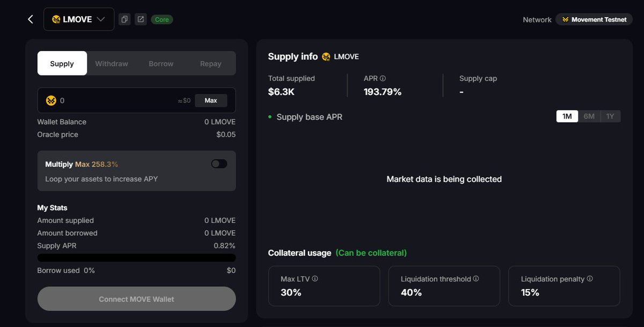Click the LMOVE coin icon in asset selector
The width and height of the screenshot is (644, 327).
(56, 19)
